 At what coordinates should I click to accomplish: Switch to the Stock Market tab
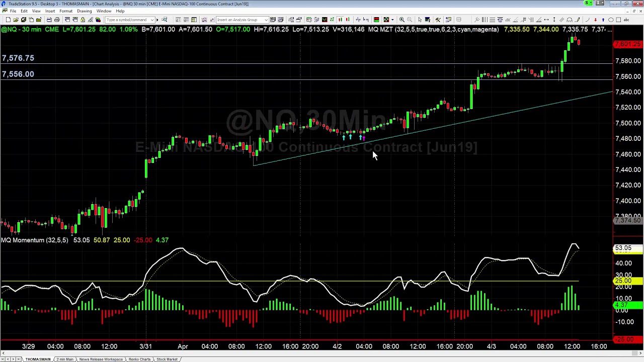(167, 359)
